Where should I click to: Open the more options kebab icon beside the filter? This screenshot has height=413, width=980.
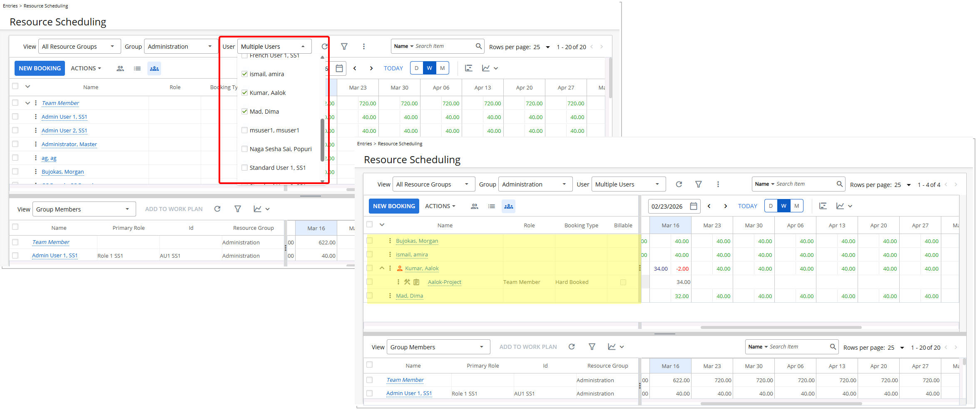coord(718,184)
